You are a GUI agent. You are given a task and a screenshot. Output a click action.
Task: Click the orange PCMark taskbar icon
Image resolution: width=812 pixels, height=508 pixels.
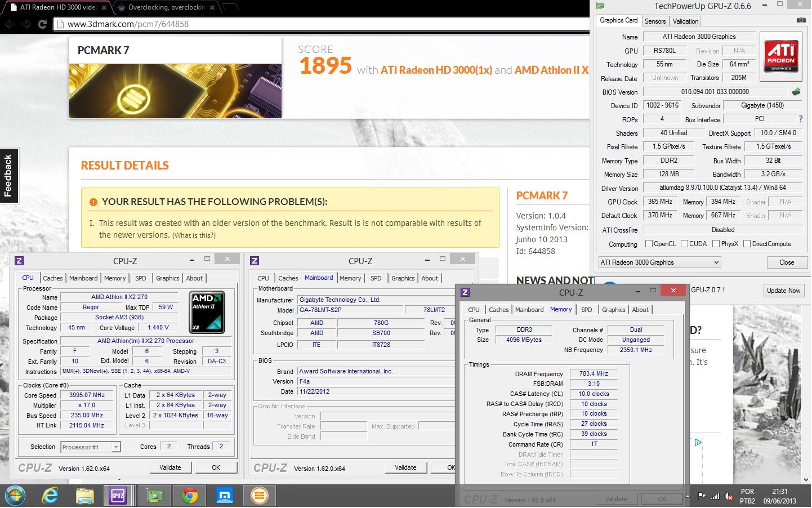click(260, 496)
